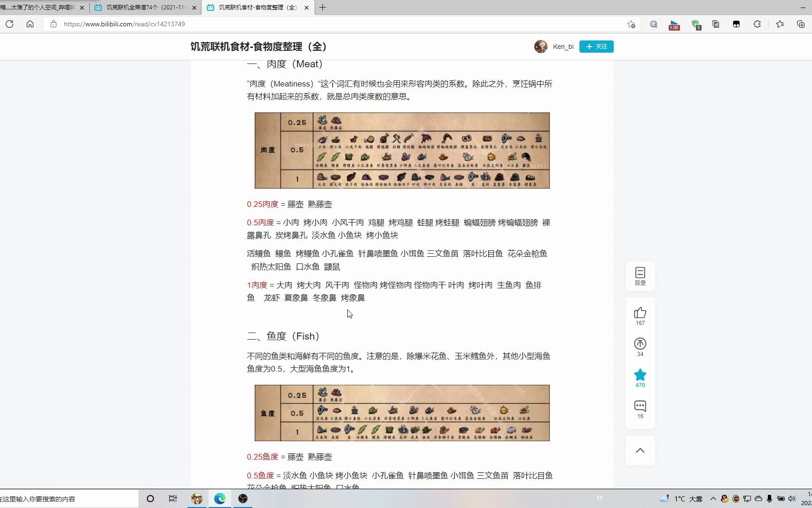
Task: Open the article table of contents
Action: click(x=640, y=276)
